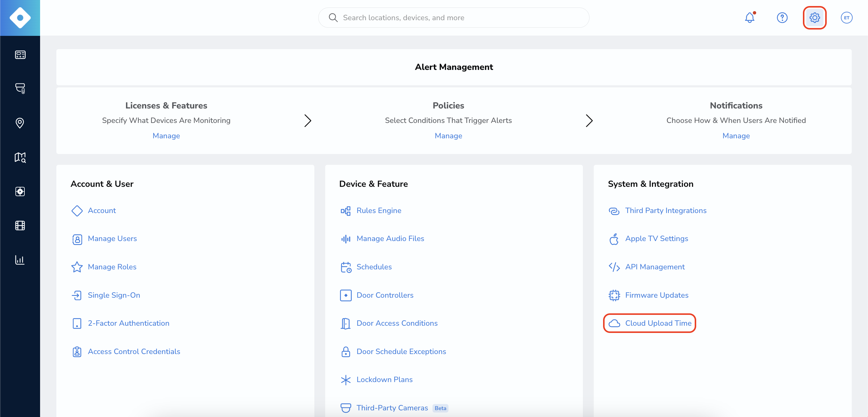Open the Door Controllers link
Image resolution: width=868 pixels, height=417 pixels.
(x=385, y=295)
